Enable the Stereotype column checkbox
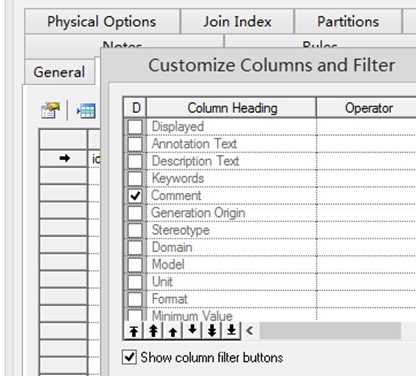Screen dimensions: 416x376 pos(135,230)
